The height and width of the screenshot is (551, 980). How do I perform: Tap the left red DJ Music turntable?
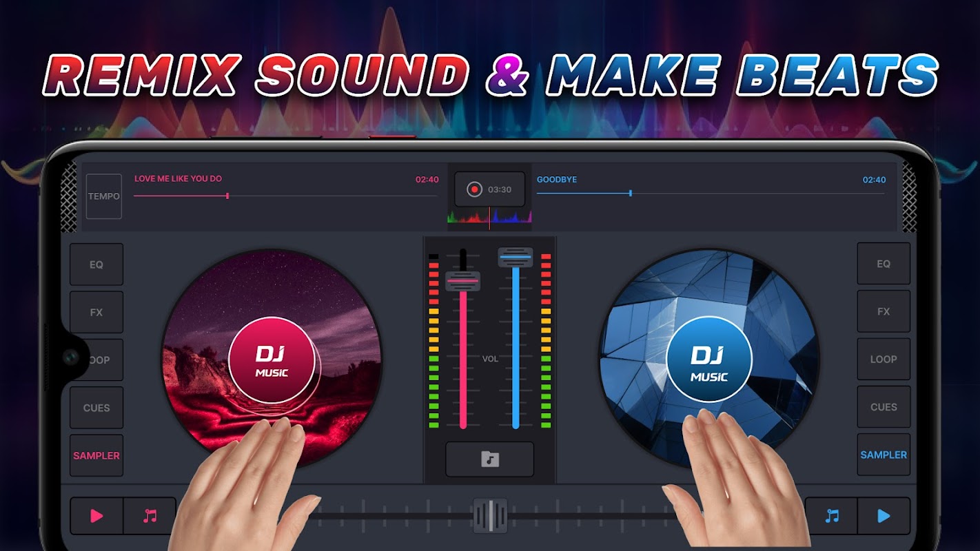pos(272,360)
